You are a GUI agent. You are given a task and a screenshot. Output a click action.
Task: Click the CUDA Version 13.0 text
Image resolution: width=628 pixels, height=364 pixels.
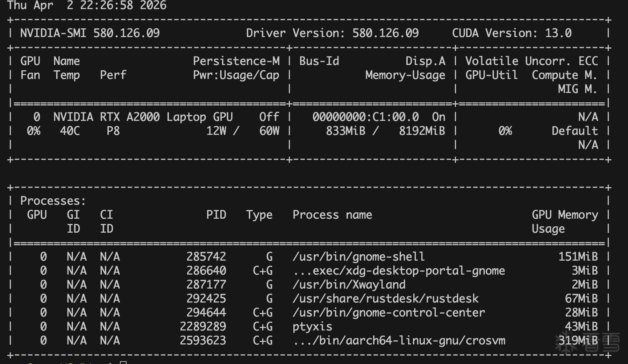tap(512, 33)
